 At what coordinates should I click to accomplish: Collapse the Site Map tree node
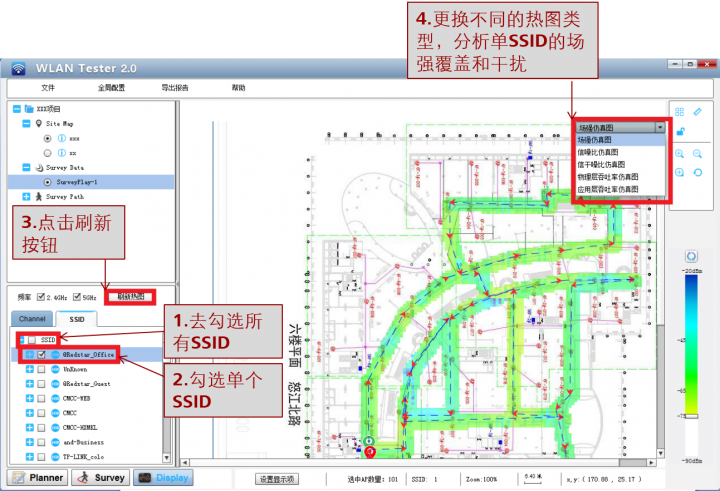tap(26, 124)
